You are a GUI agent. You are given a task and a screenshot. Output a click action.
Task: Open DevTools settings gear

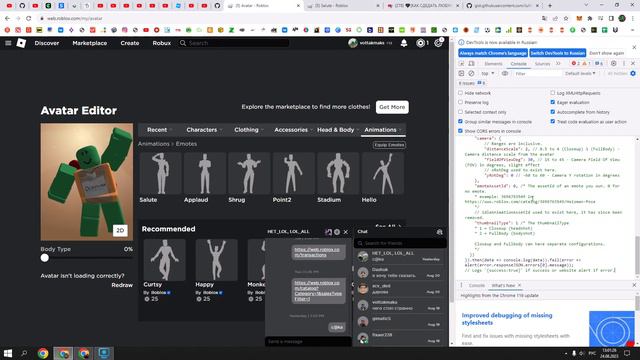click(x=613, y=64)
